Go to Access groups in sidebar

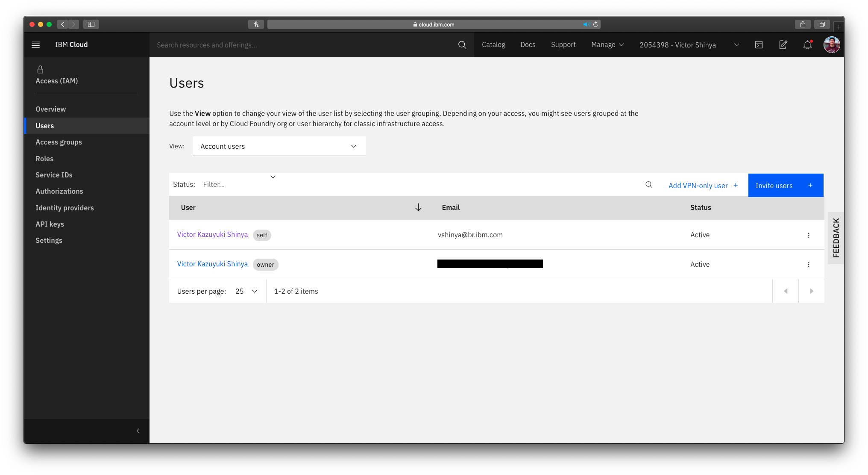click(x=59, y=142)
